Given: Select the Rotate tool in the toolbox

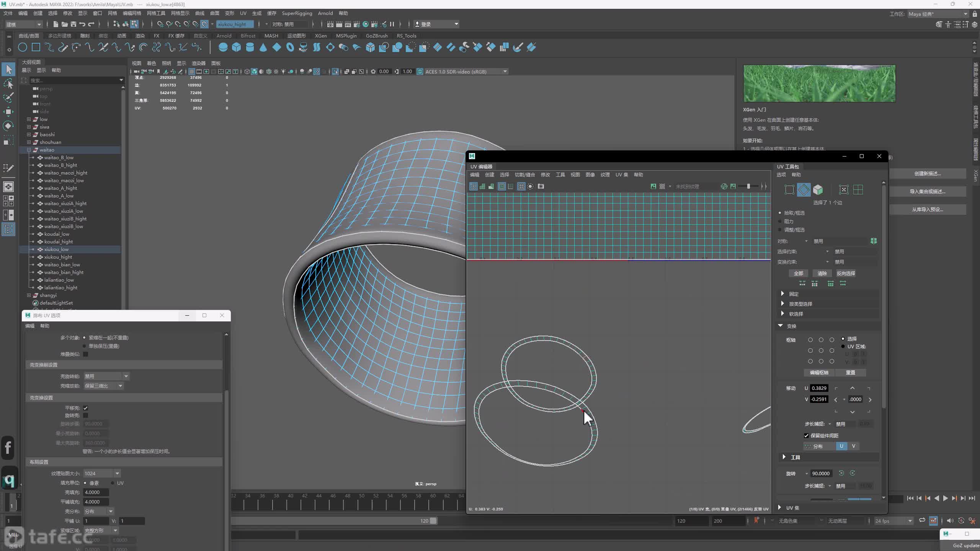Looking at the screenshot, I should (8, 126).
